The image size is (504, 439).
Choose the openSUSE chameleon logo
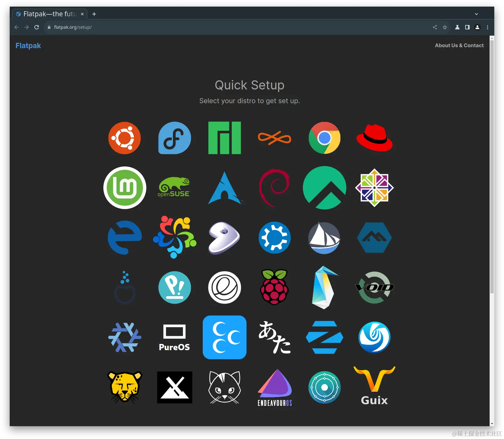pos(174,187)
